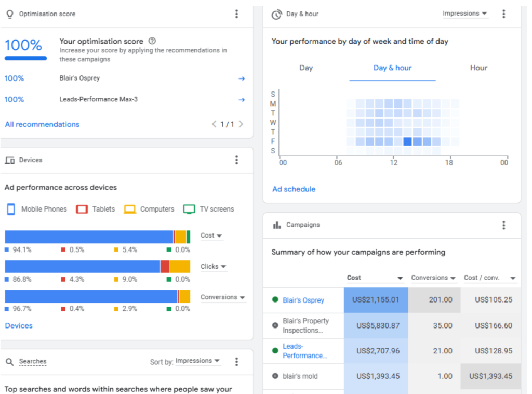Open Blair's Osprey campaign link in table
The height and width of the screenshot is (394, 532).
click(303, 300)
